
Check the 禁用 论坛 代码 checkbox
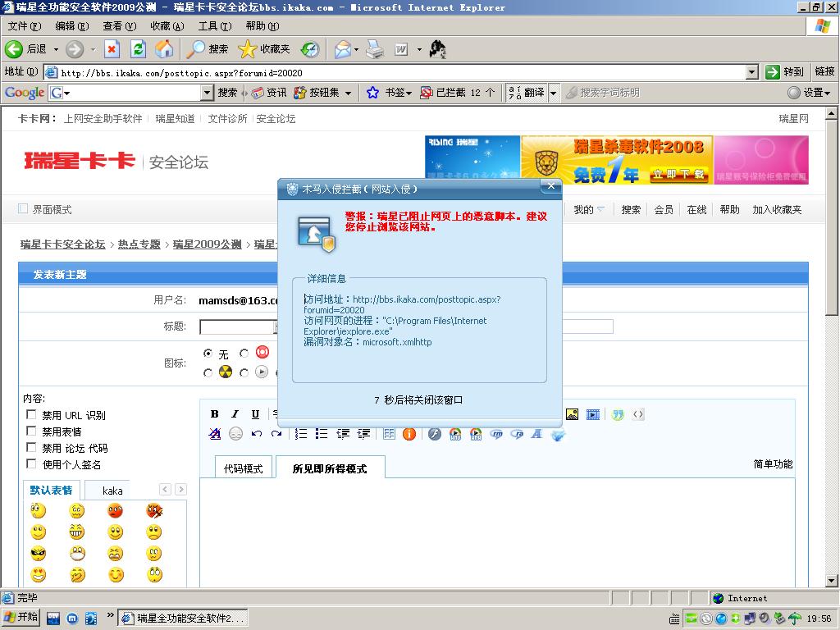[31, 448]
